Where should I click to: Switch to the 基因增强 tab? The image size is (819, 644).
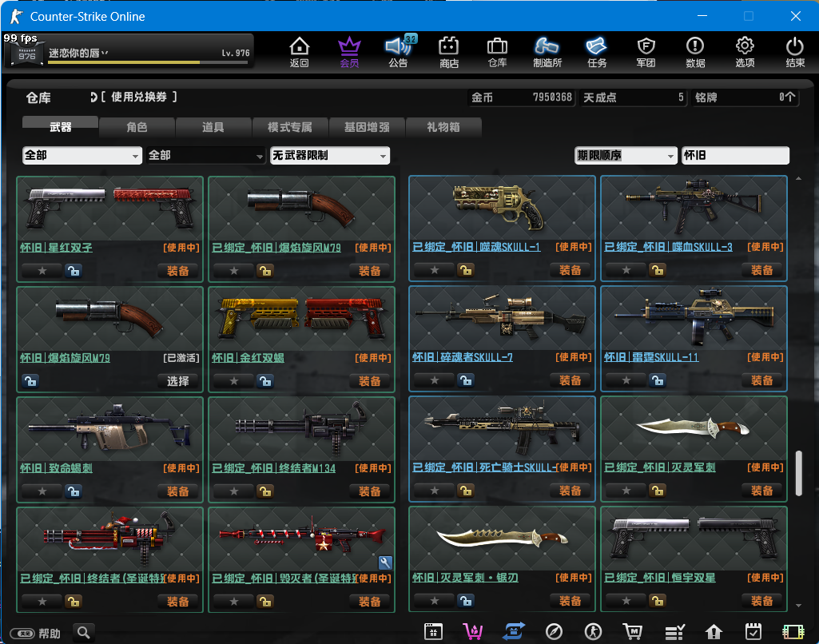367,126
